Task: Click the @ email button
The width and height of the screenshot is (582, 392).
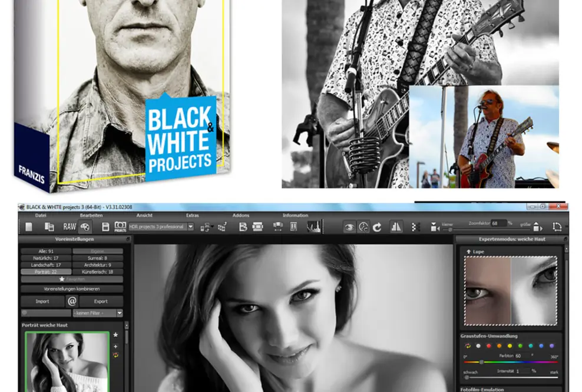Action: point(72,301)
